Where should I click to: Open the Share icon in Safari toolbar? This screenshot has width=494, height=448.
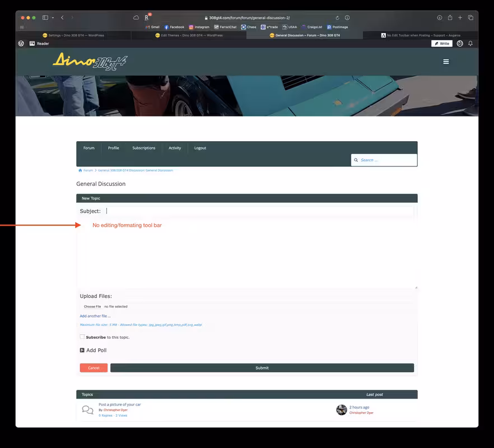click(x=450, y=18)
